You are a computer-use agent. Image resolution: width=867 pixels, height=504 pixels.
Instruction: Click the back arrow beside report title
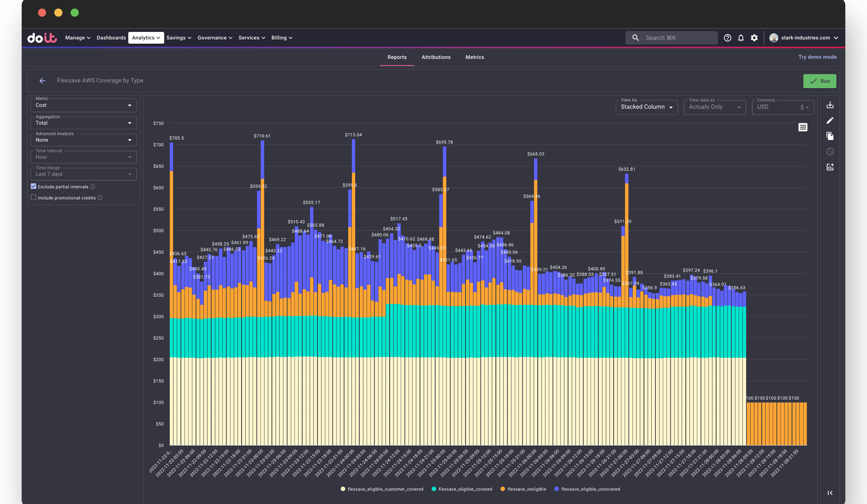tap(42, 80)
